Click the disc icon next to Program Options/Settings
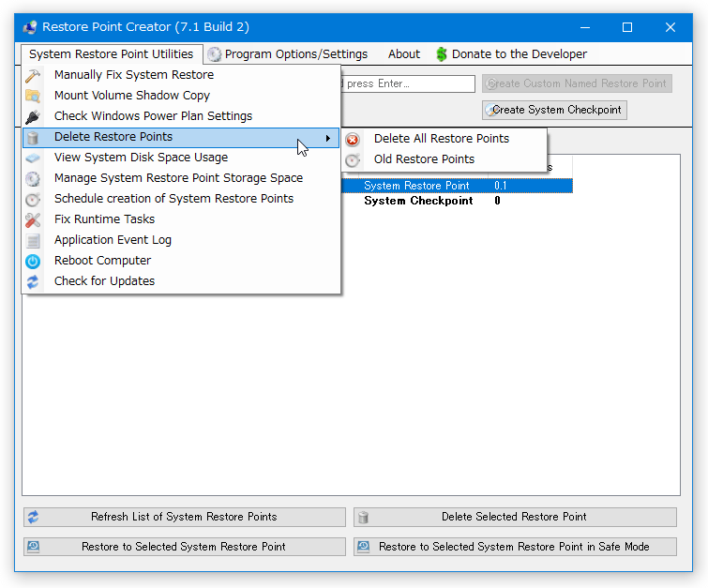 coord(215,54)
